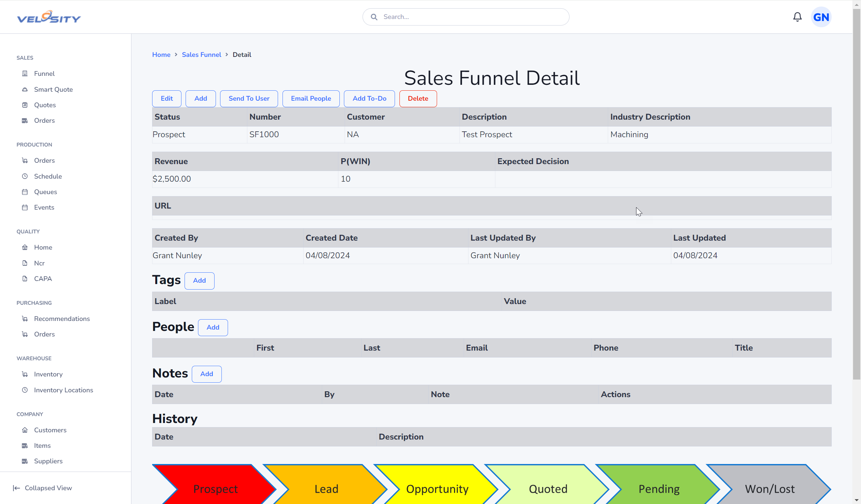Click the Inventory Locations clock icon
Screen dimensions: 861x504
(25, 390)
